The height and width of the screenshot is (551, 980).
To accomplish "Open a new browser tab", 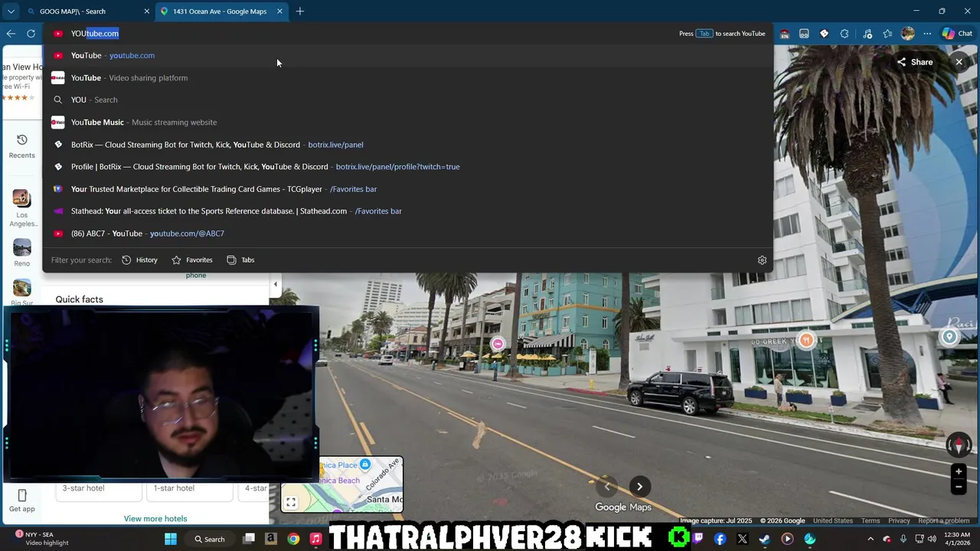I will pyautogui.click(x=300, y=11).
